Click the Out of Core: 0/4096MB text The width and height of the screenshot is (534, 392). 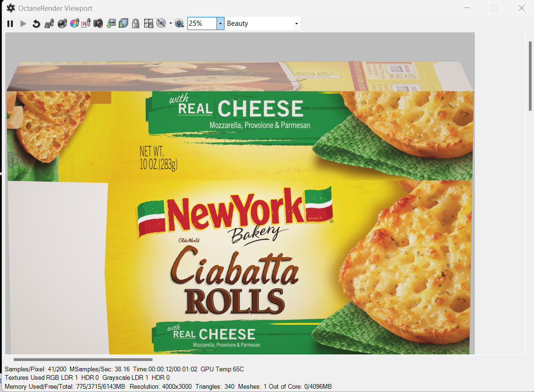300,386
